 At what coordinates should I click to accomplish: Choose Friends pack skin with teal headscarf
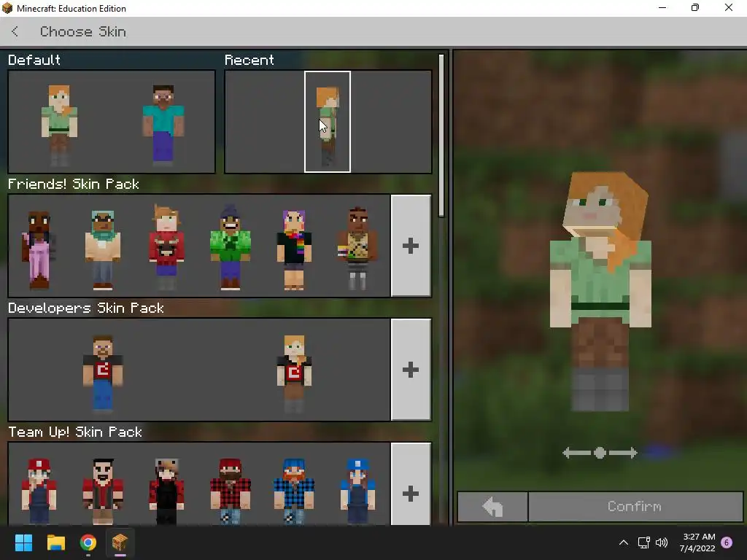pyautogui.click(x=102, y=249)
